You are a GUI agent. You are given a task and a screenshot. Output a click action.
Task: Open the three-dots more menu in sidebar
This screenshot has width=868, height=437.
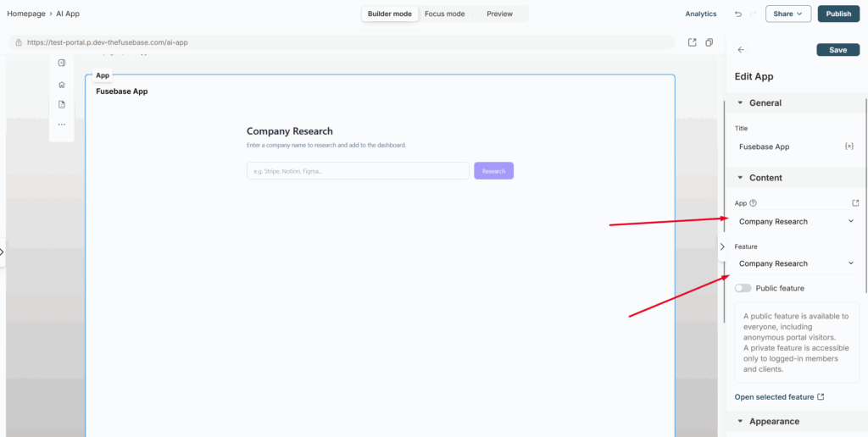tap(62, 124)
